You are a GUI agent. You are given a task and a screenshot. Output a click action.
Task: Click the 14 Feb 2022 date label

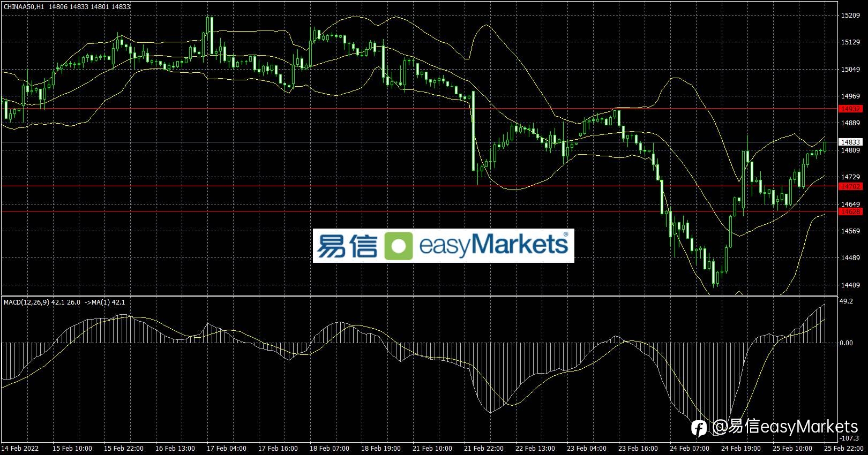pos(20,449)
